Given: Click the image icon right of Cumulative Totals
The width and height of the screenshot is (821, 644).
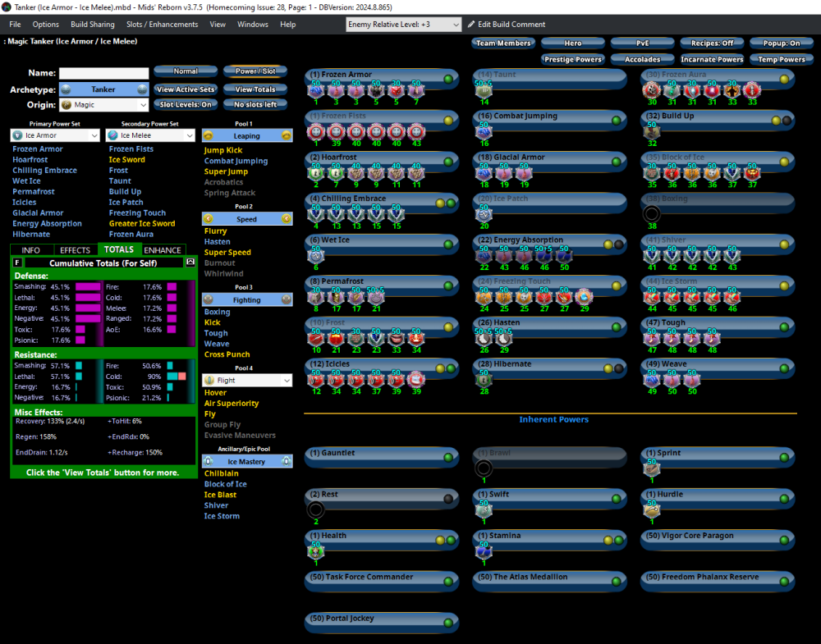Looking at the screenshot, I should tap(190, 263).
